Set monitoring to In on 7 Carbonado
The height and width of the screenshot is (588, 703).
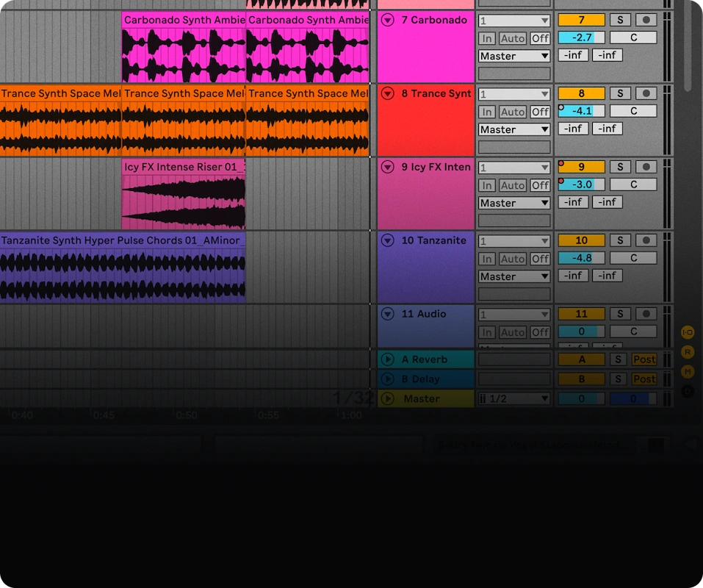(x=486, y=37)
